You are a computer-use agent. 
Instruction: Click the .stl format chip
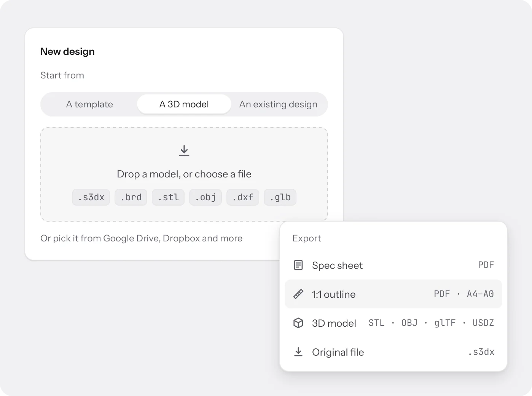click(168, 197)
